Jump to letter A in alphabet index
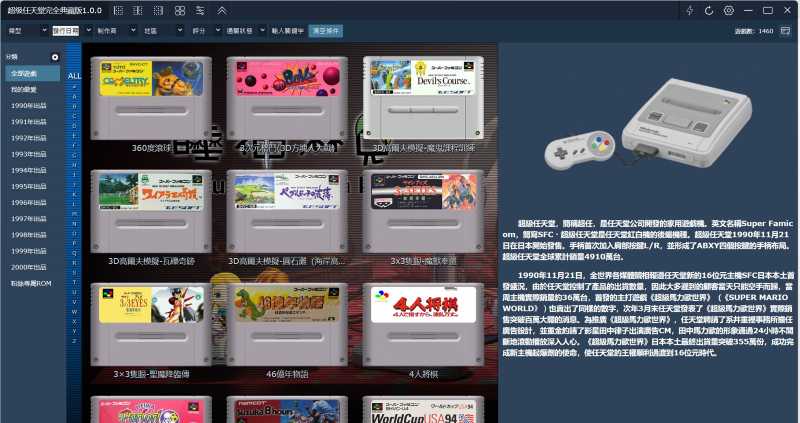The height and width of the screenshot is (423, 800). pyautogui.click(x=74, y=96)
